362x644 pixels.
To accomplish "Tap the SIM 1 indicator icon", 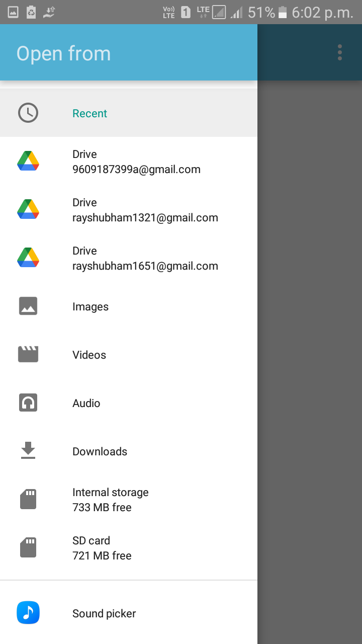I will (x=186, y=12).
